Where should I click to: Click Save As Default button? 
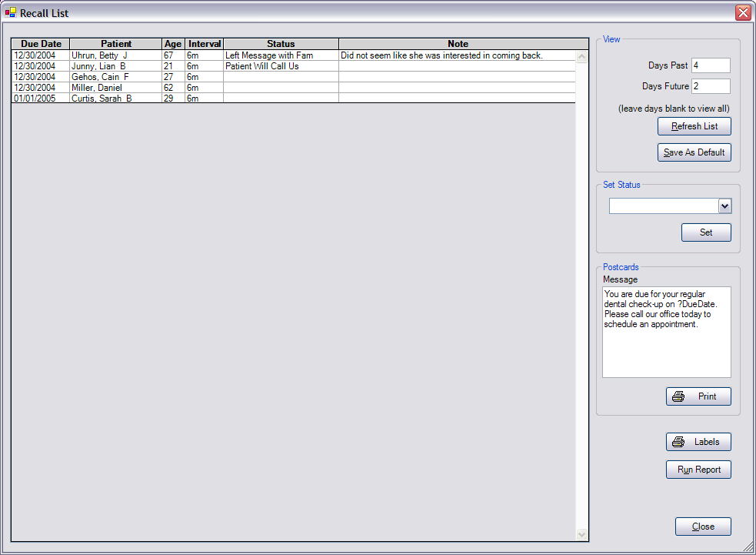pos(694,152)
